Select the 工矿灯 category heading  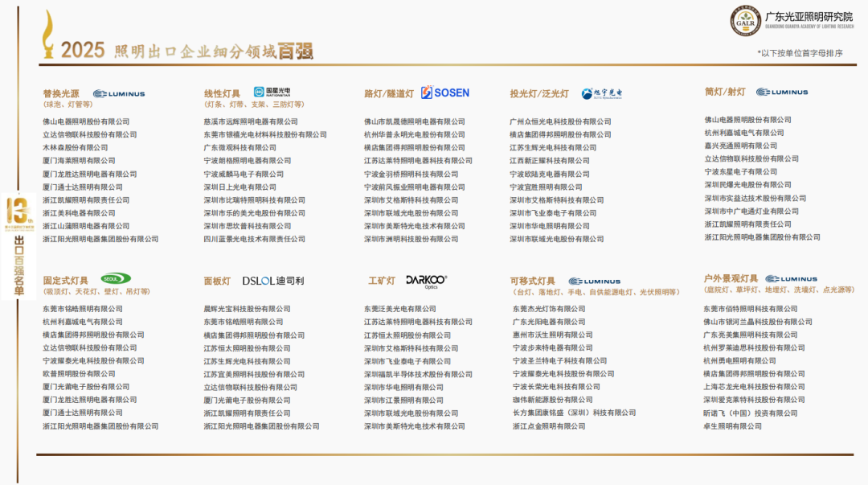click(382, 281)
